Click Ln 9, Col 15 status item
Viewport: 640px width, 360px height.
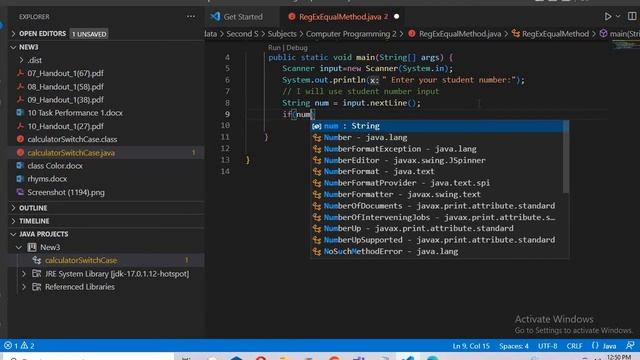471,346
